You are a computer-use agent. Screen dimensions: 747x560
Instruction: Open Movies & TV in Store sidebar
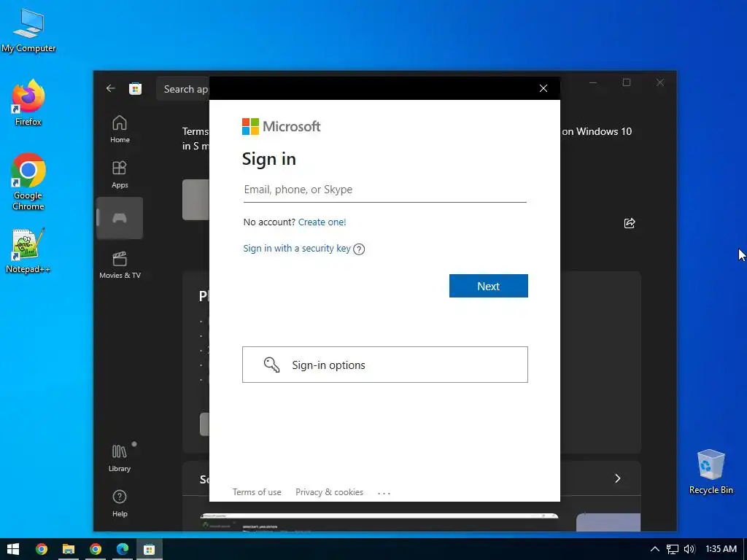120,265
